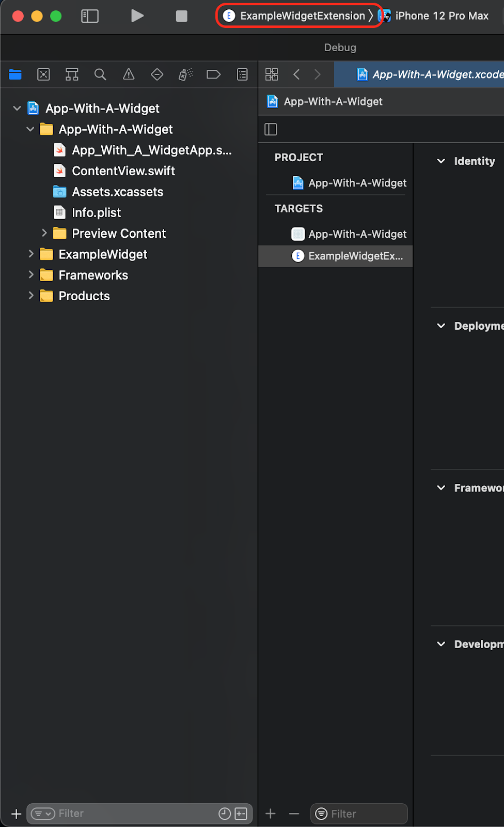Expand the Preview Content folder
Viewport: 504px width, 827px height.
pyautogui.click(x=44, y=233)
